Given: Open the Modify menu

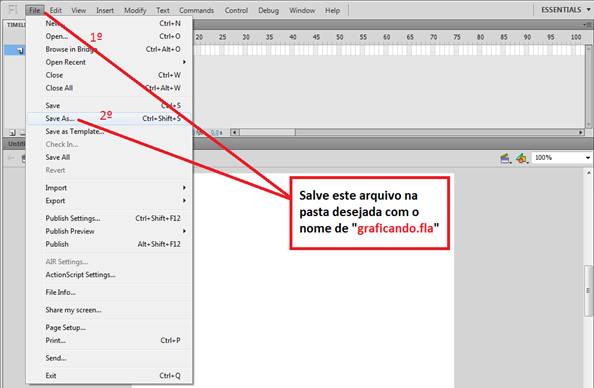Looking at the screenshot, I should [x=135, y=11].
